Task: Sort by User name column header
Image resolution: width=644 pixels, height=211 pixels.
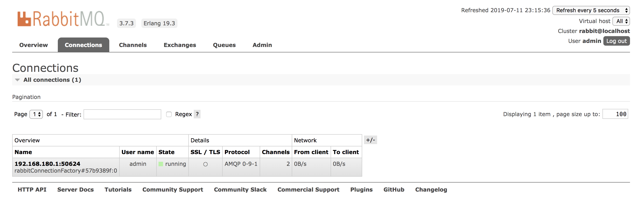Action: [x=138, y=152]
